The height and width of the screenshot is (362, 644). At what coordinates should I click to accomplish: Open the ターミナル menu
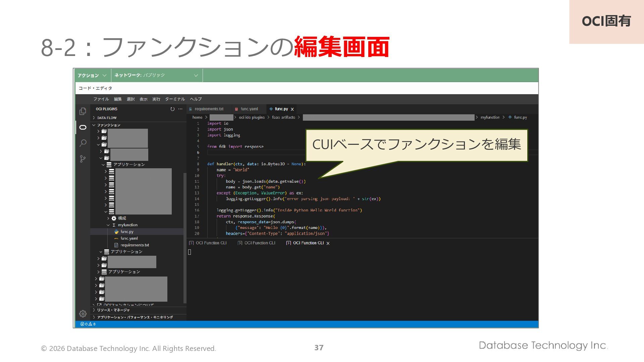click(175, 99)
